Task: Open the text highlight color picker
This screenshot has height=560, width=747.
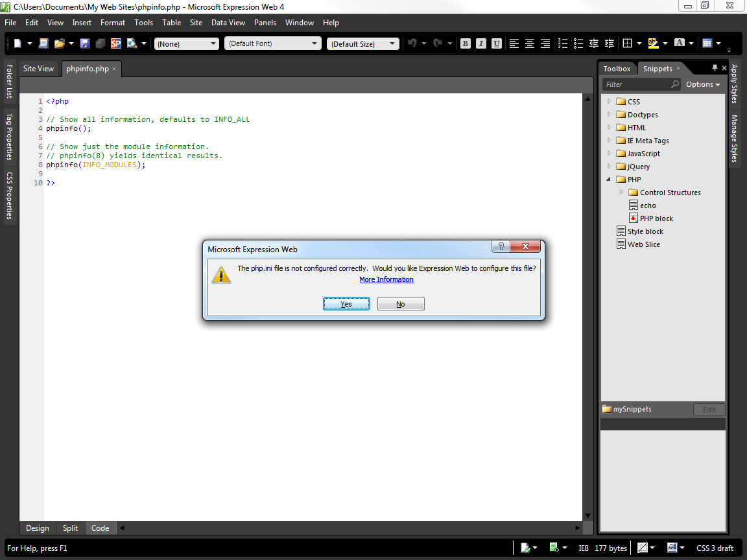Action: click(x=653, y=43)
